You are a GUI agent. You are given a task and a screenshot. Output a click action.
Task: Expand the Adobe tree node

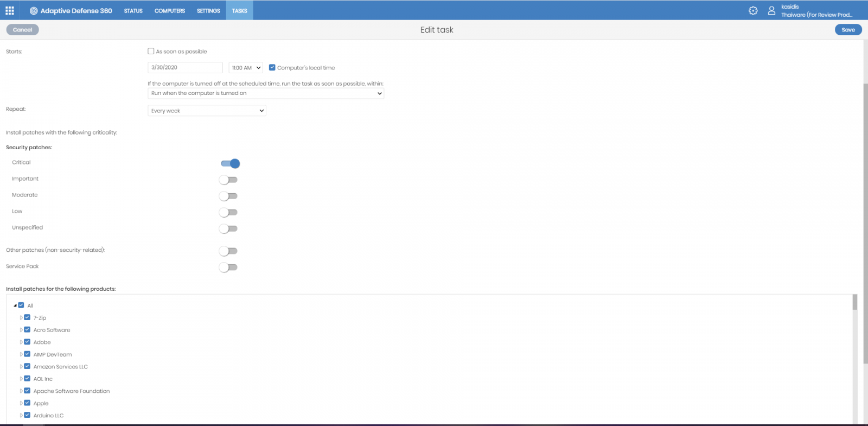(21, 342)
